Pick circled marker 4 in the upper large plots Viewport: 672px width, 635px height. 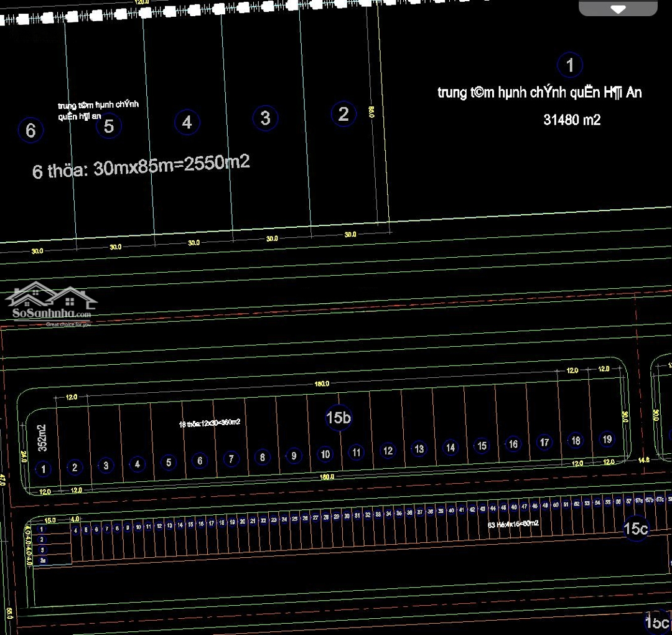coord(187,123)
